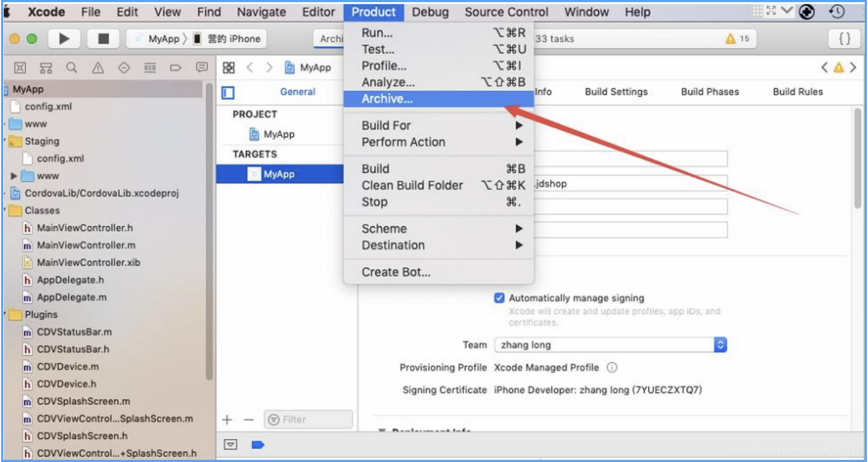868x462 pixels.
Task: Select MainViewController.xib in navigator
Action: pyautogui.click(x=88, y=263)
